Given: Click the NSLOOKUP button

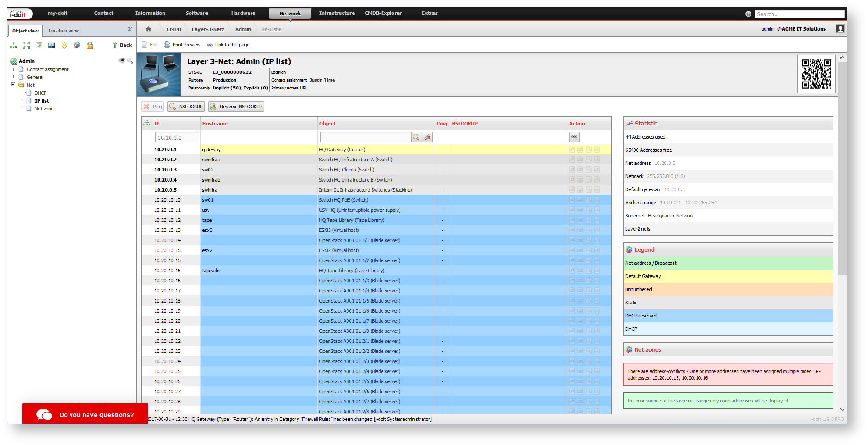Looking at the screenshot, I should click(x=186, y=107).
